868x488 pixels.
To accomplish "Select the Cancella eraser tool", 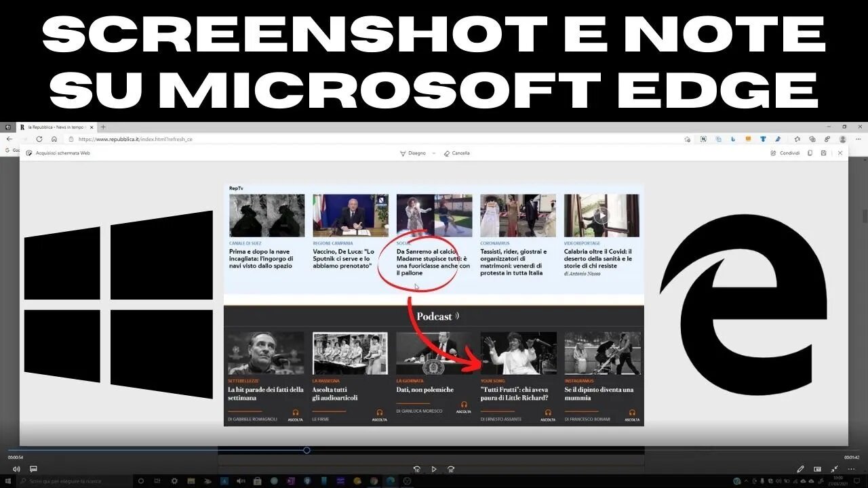I will tap(456, 153).
